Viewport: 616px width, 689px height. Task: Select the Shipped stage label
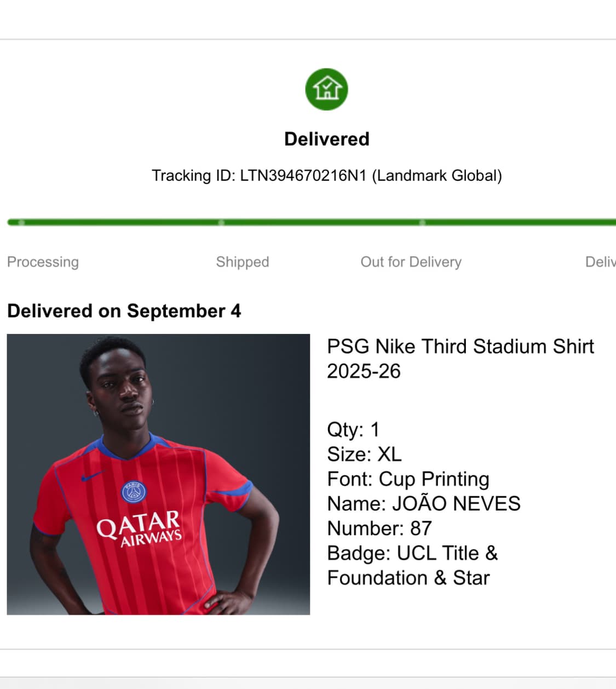pyautogui.click(x=243, y=262)
